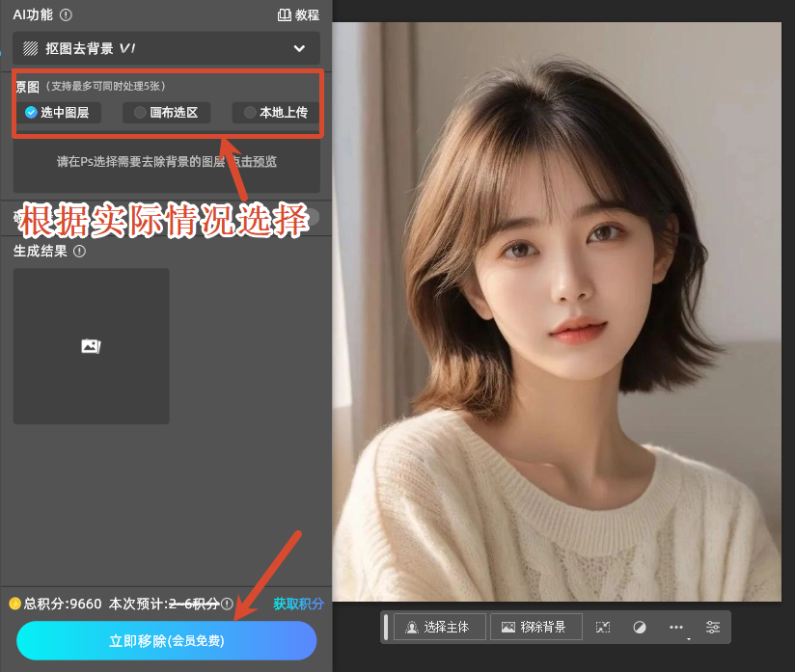The image size is (795, 672).
Task: Click the 移除背景 remove background tool
Action: point(535,627)
